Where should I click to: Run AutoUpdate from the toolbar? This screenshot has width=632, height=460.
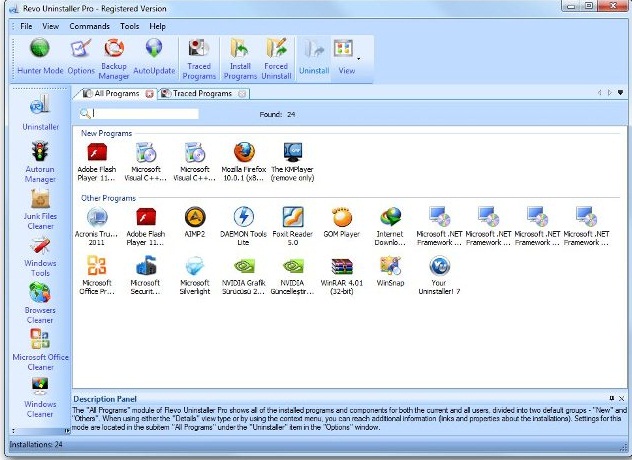154,56
